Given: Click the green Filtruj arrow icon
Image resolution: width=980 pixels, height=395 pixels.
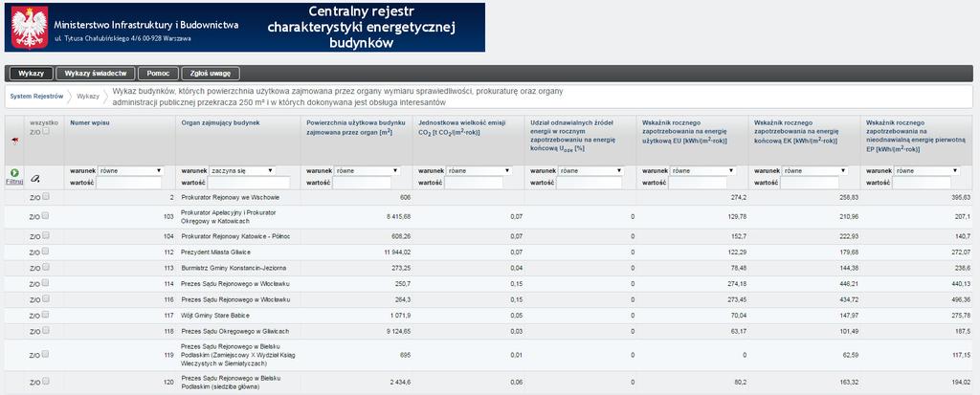Looking at the screenshot, I should [14, 172].
